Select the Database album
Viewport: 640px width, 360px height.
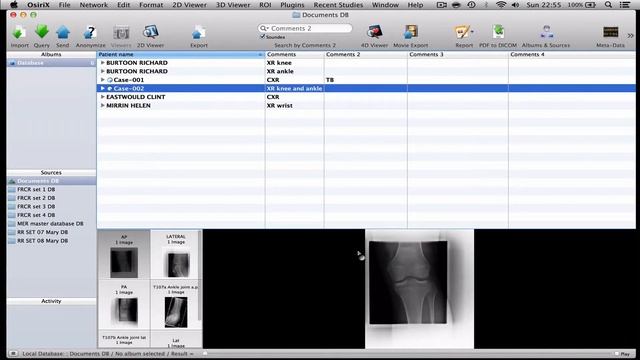(x=51, y=63)
